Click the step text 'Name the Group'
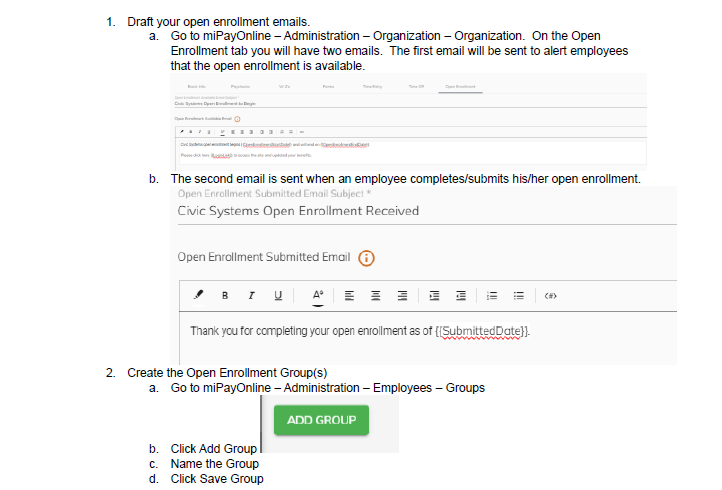The height and width of the screenshot is (490, 722). point(215,464)
